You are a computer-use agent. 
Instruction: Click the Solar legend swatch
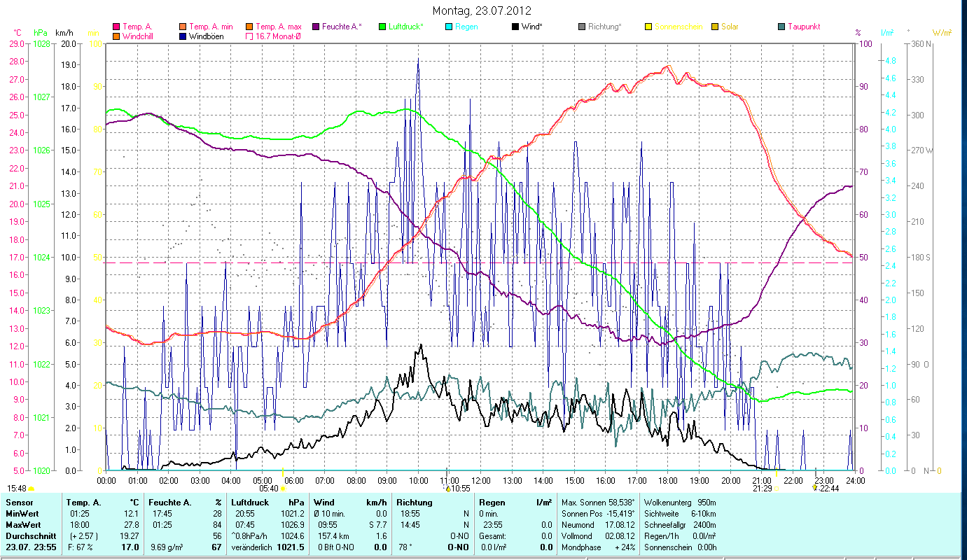coord(715,27)
